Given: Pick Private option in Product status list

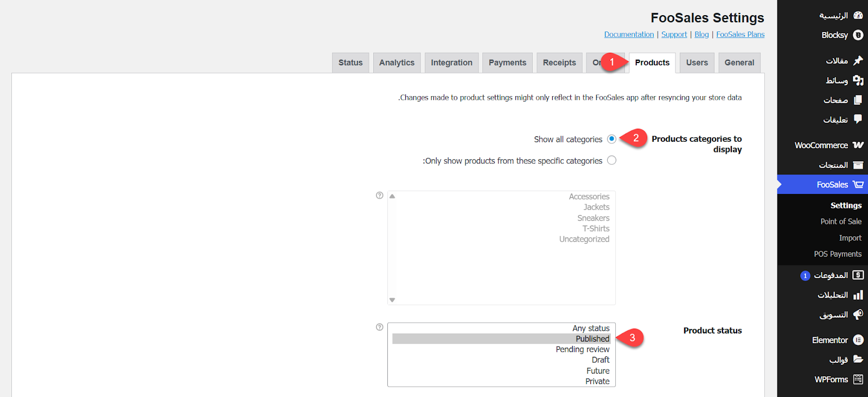Looking at the screenshot, I should click(x=597, y=381).
